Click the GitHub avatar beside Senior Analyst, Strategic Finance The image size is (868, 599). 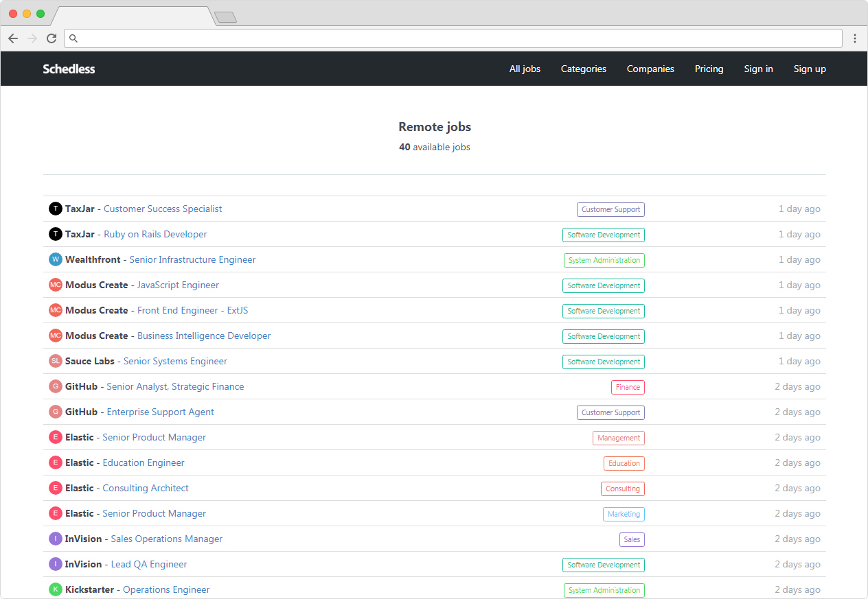point(56,386)
